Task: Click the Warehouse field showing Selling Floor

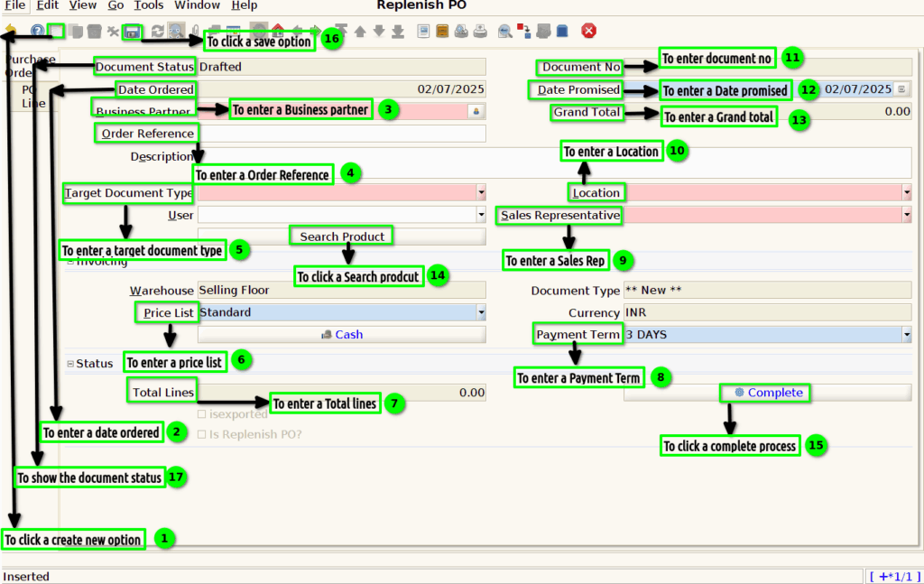Action: (x=342, y=290)
